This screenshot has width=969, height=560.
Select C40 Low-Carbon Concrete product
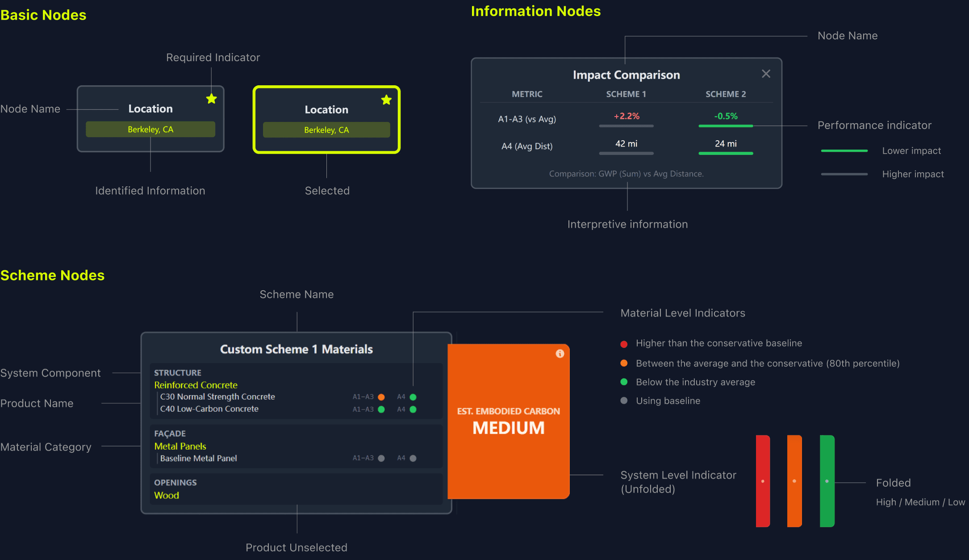pos(209,409)
